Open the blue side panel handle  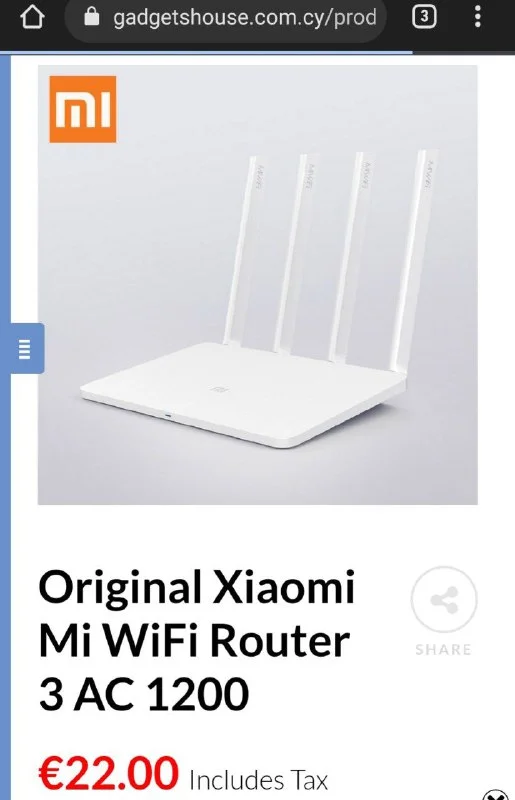point(28,348)
